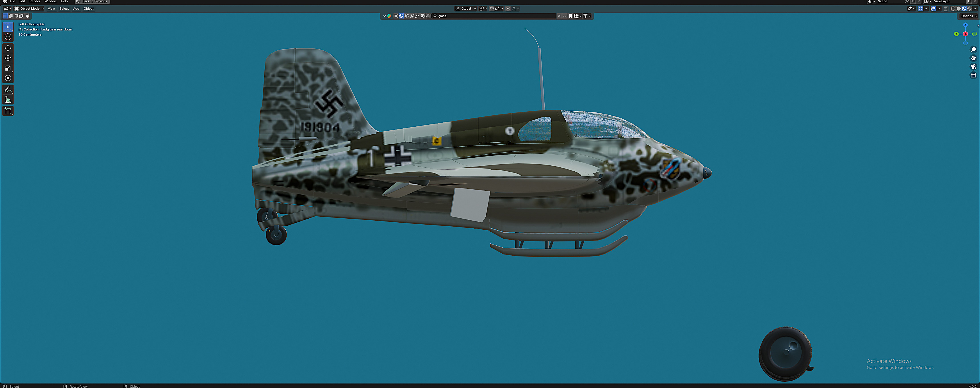
Task: Filter by brush icon
Action: [x=417, y=16]
